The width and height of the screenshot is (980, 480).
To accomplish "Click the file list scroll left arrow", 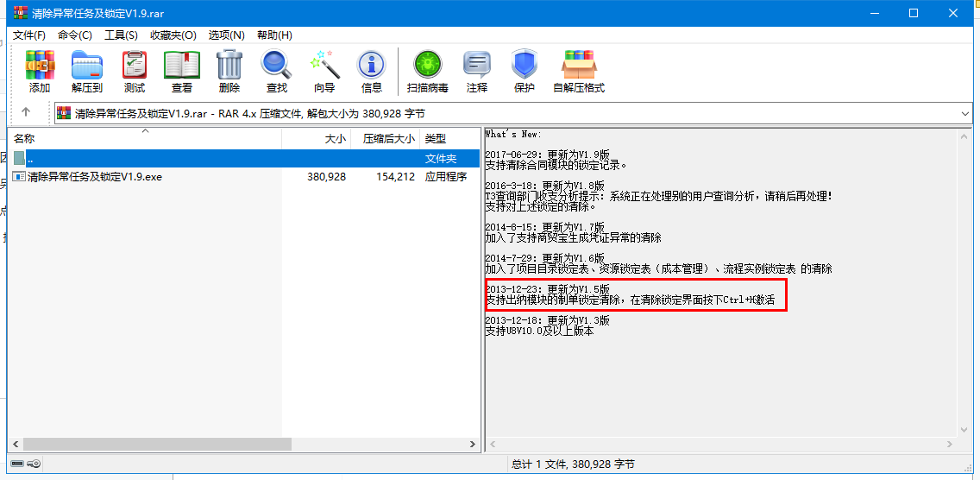I will (15, 444).
